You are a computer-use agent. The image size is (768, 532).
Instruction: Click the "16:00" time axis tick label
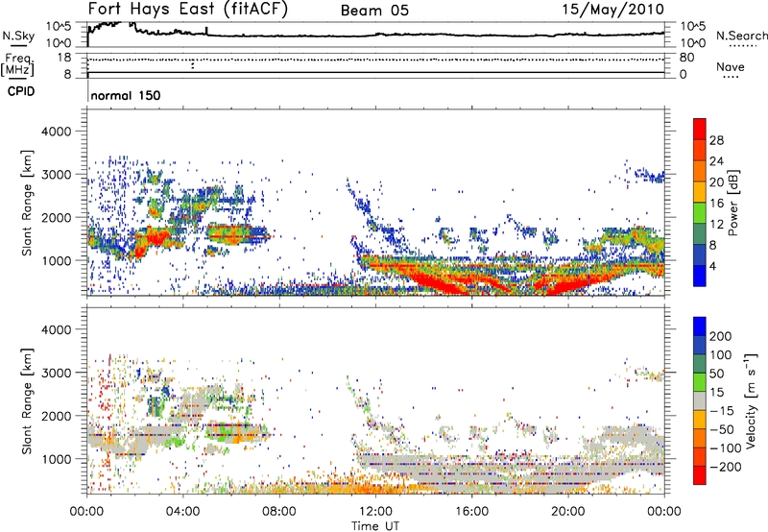tap(471, 512)
